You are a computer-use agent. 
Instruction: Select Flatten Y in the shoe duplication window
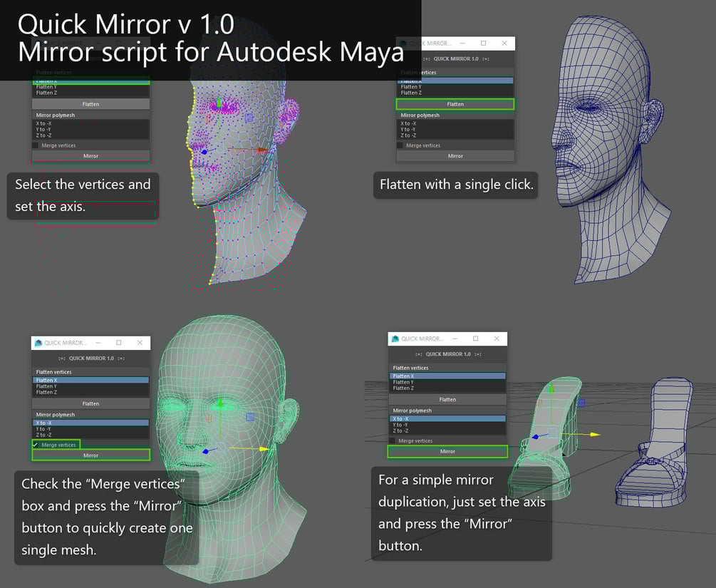[447, 382]
